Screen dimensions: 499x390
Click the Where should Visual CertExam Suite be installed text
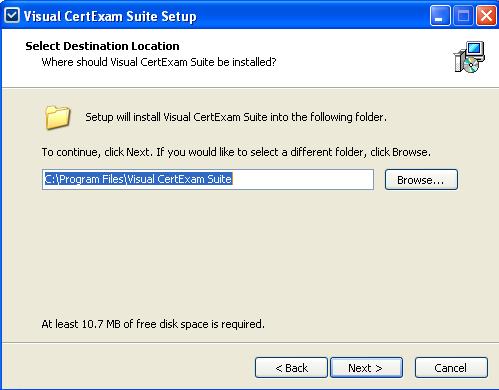pos(159,62)
